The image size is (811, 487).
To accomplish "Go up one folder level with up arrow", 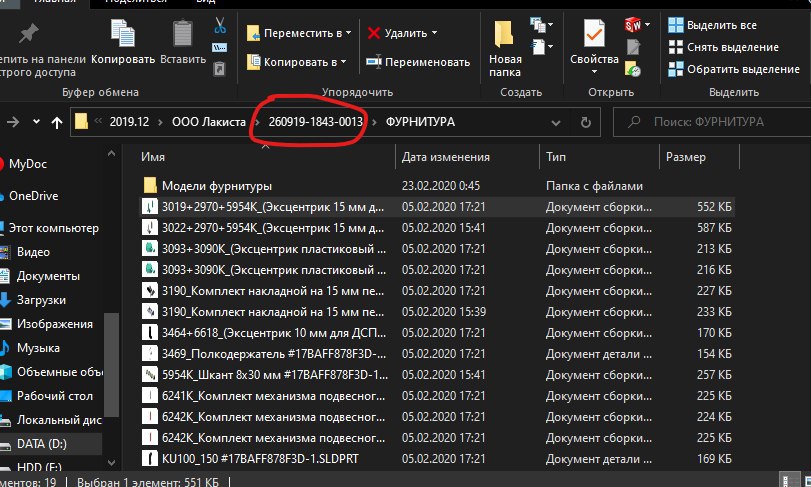I will click(x=57, y=123).
